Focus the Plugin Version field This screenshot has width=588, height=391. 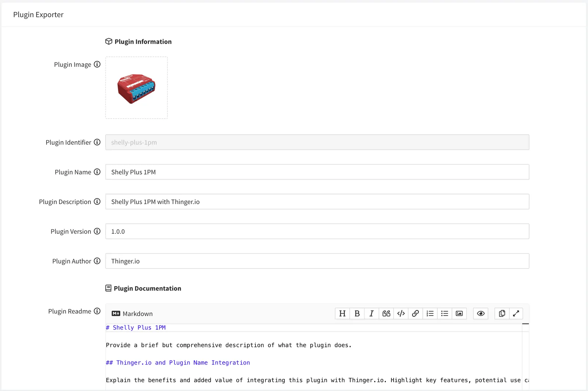(317, 232)
